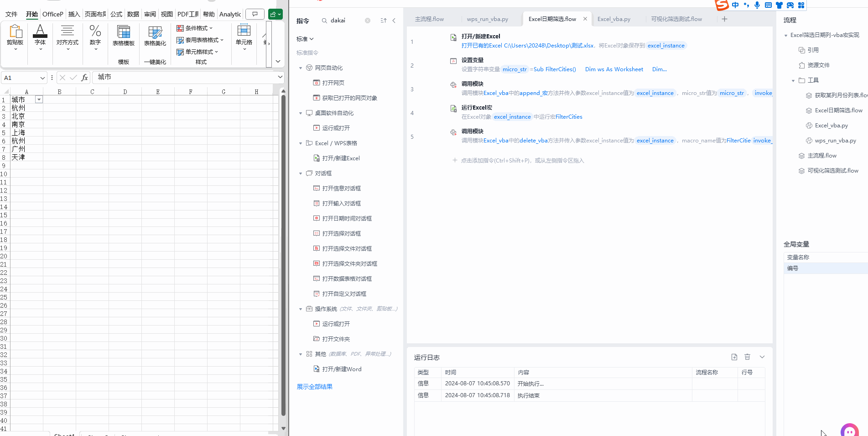
Task: Open the Name Box A1 dropdown
Action: [x=42, y=78]
